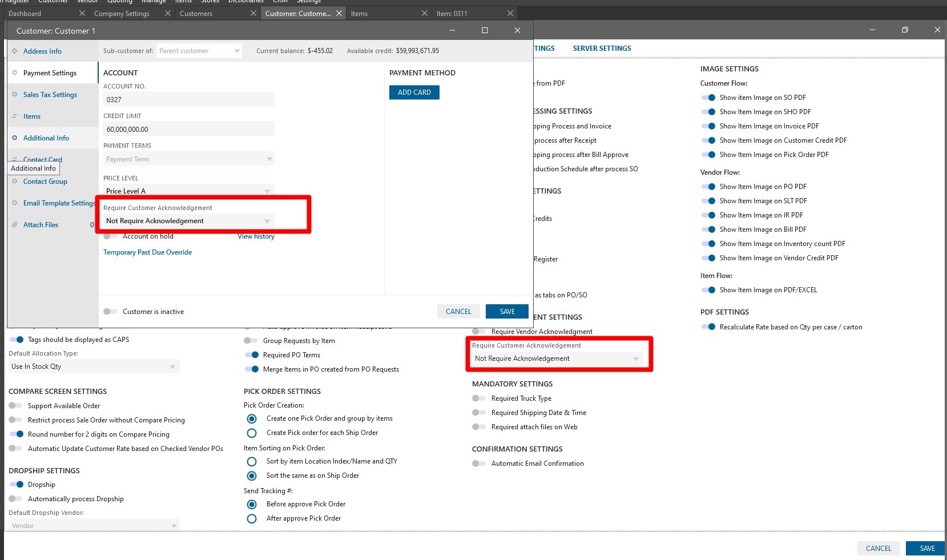The height and width of the screenshot is (560, 947).
Task: Close the Item: 0311 tab
Action: coord(510,14)
